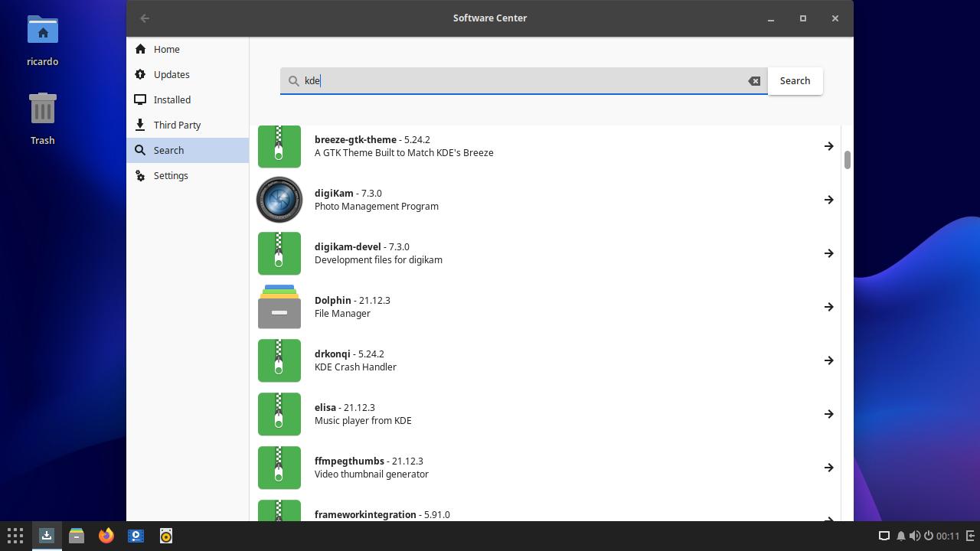Open the breeze-gtk-theme package icon
This screenshot has width=980, height=551.
[x=279, y=146]
